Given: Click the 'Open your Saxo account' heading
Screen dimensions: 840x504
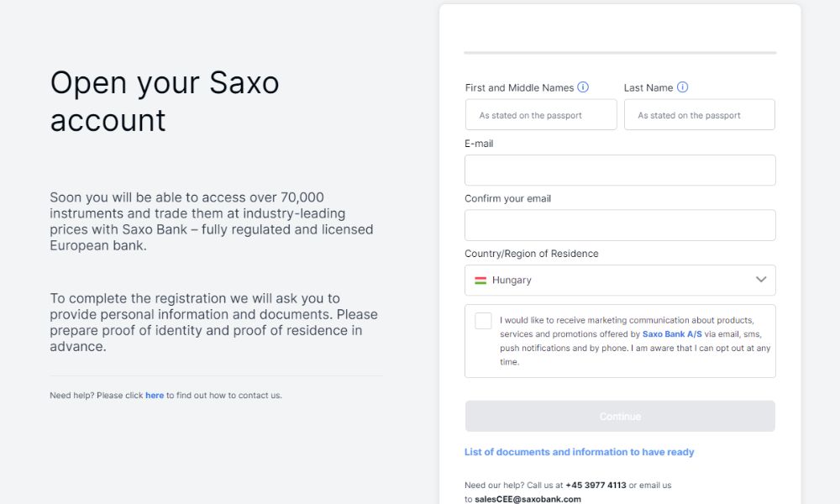Looking at the screenshot, I should (165, 102).
